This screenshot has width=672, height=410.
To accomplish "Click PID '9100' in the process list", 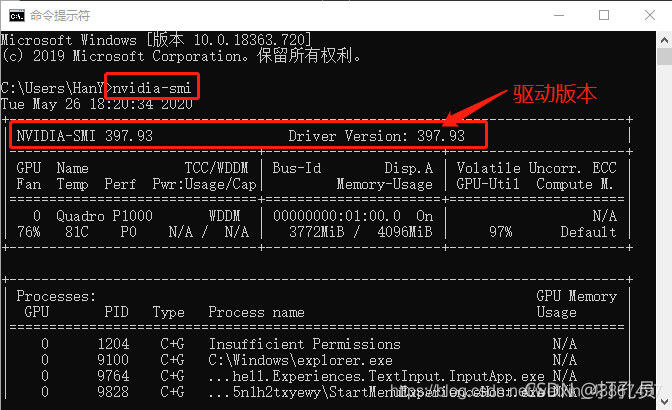I will point(113,360).
